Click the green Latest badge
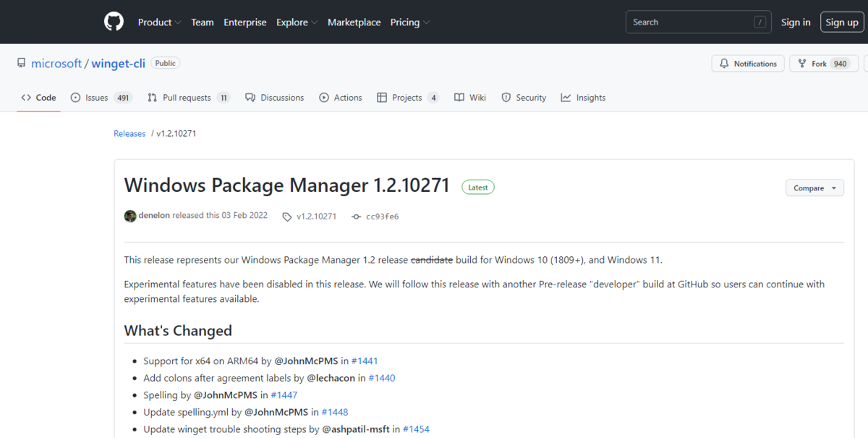The width and height of the screenshot is (868, 438). (x=478, y=188)
